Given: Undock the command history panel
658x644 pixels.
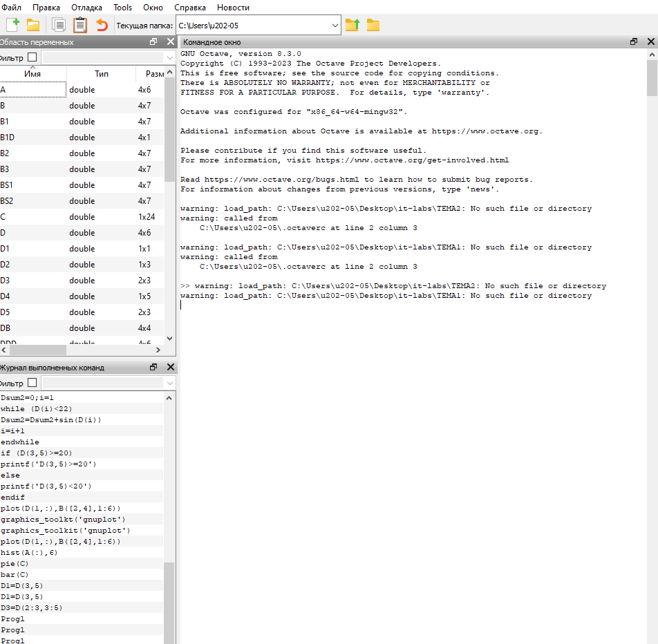Looking at the screenshot, I should (153, 368).
